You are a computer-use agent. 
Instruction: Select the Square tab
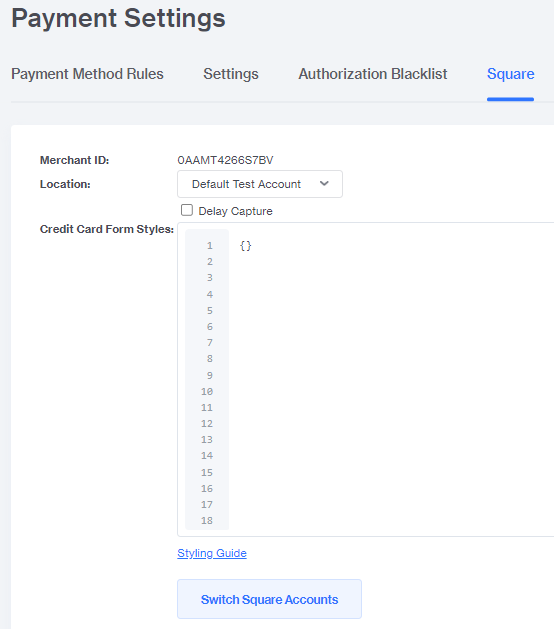click(510, 74)
